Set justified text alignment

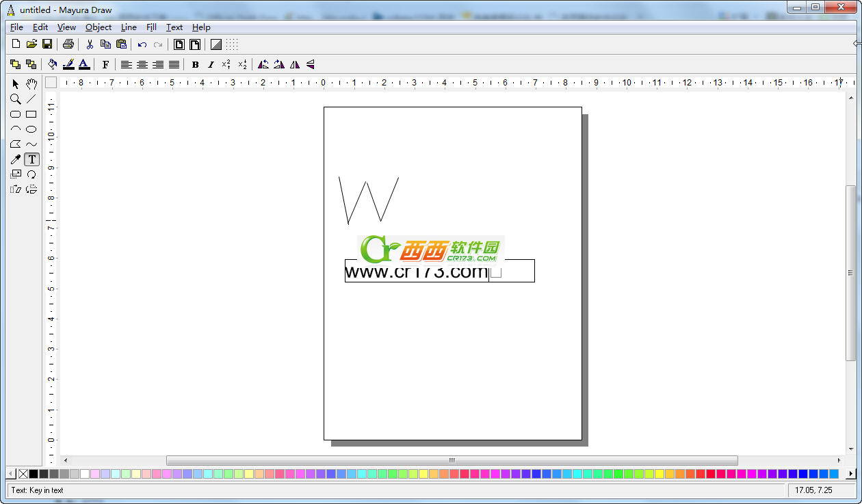point(174,64)
